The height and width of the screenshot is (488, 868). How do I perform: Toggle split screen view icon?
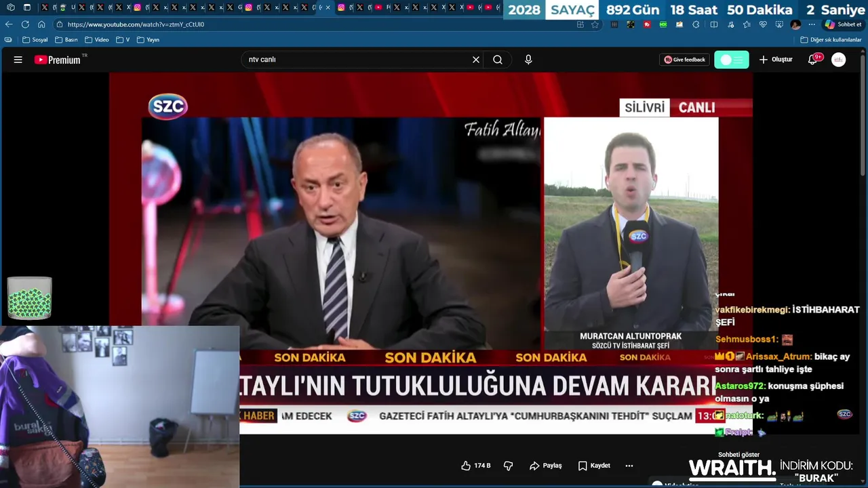[x=714, y=24]
